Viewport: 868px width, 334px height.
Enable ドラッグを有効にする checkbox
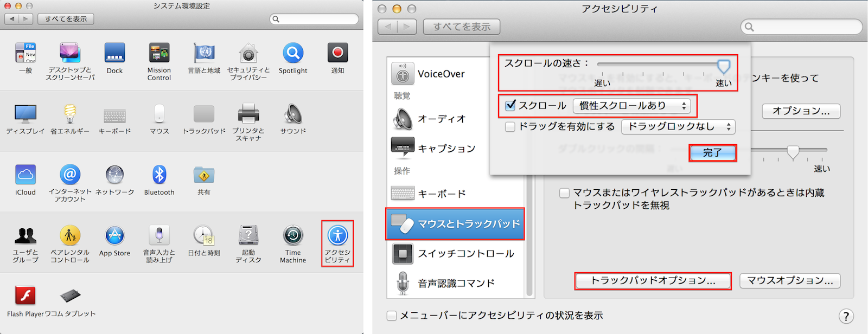click(x=510, y=127)
